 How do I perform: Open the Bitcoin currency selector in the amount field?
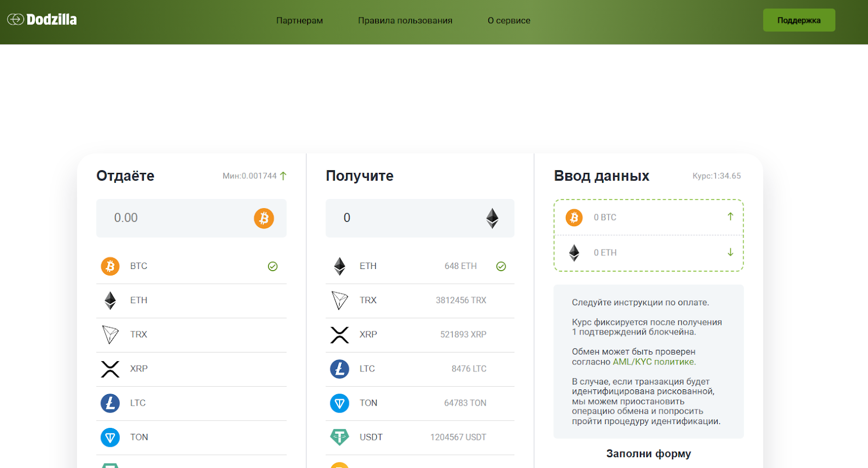[x=264, y=218]
